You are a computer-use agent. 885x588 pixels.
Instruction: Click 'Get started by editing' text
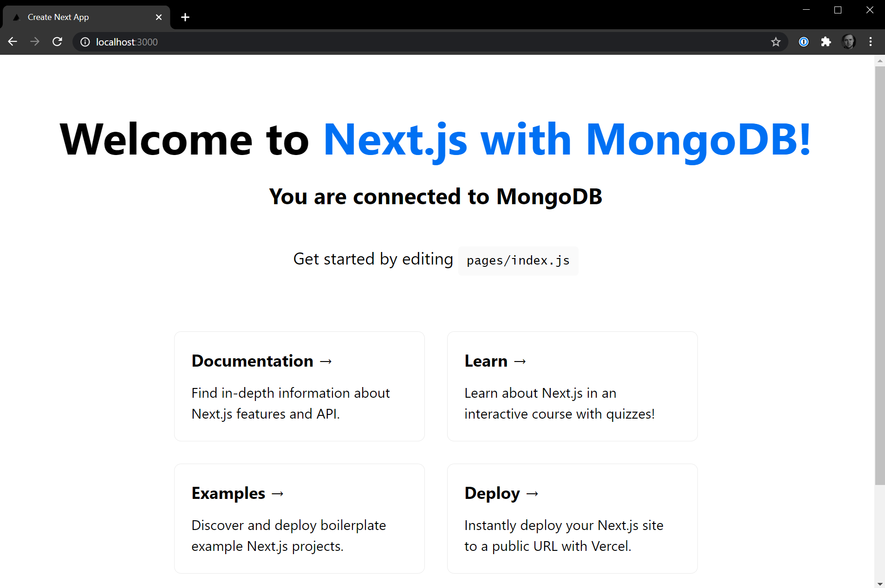(x=373, y=259)
